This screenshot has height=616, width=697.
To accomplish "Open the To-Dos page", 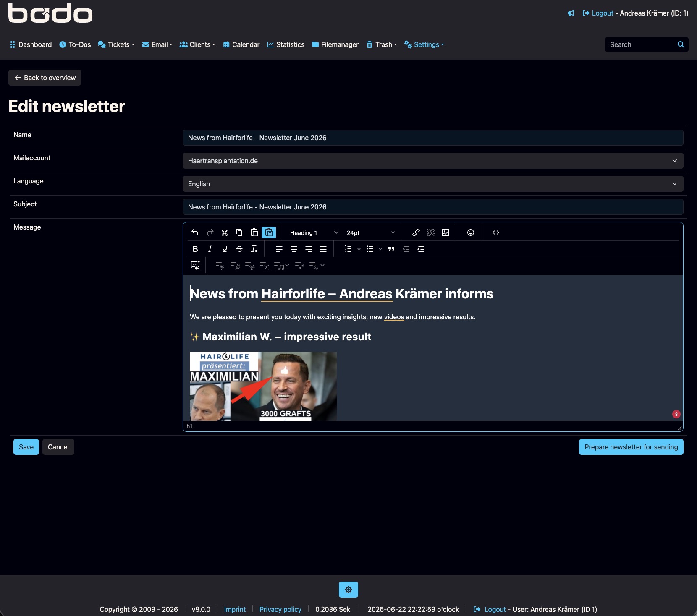I will [75, 44].
